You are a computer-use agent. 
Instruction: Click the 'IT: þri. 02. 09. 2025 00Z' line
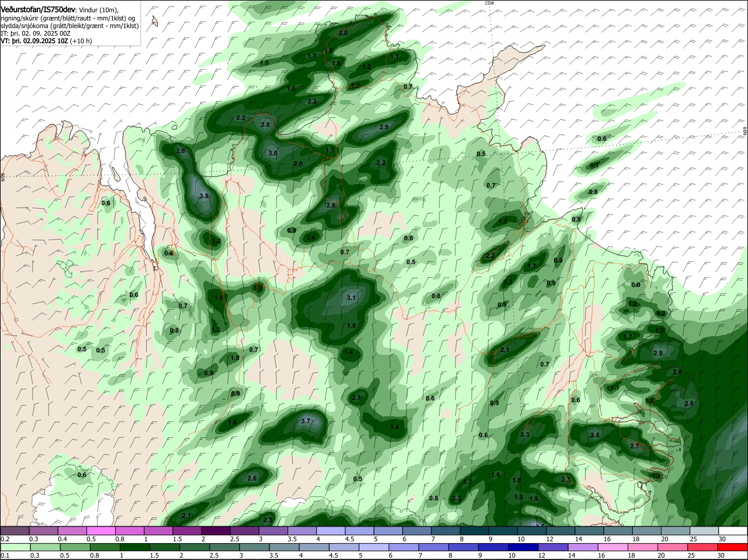[36, 33]
